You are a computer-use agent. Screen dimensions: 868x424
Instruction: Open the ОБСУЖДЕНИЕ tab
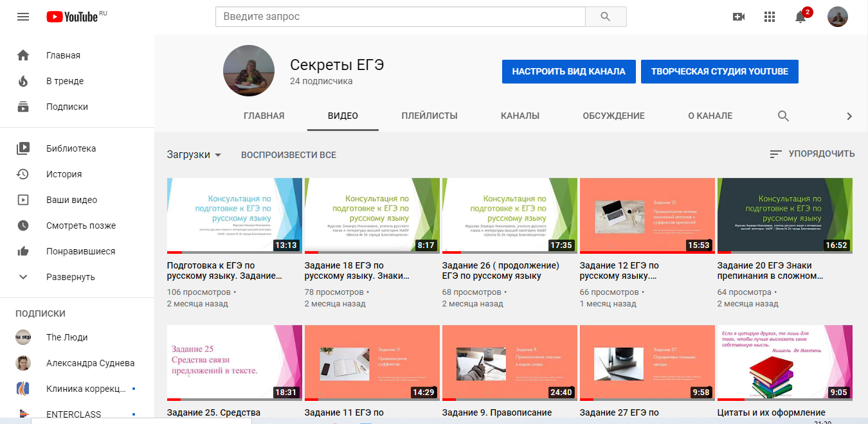pos(613,116)
